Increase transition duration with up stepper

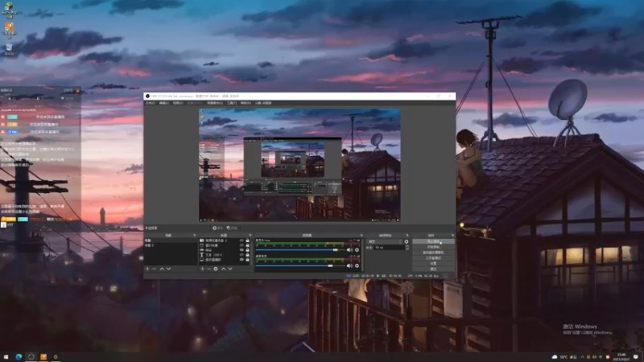(407, 246)
